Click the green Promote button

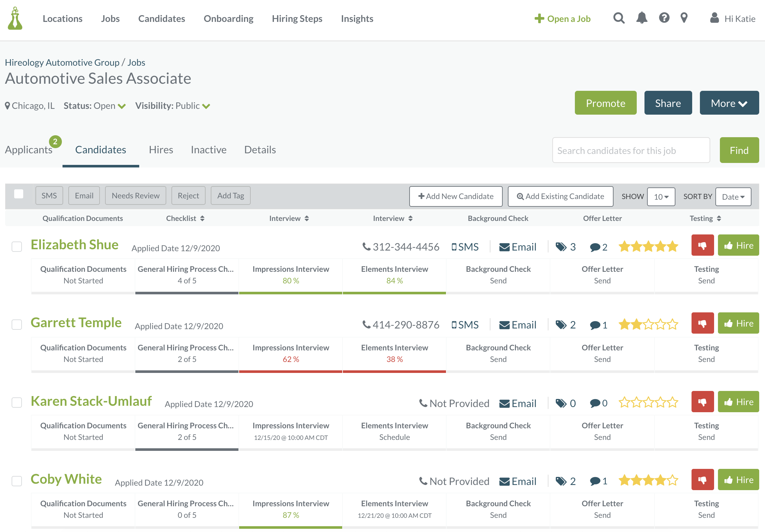click(605, 103)
